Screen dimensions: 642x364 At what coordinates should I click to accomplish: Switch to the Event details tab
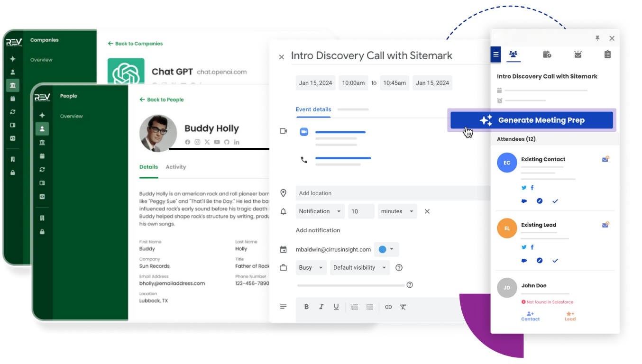tap(313, 109)
